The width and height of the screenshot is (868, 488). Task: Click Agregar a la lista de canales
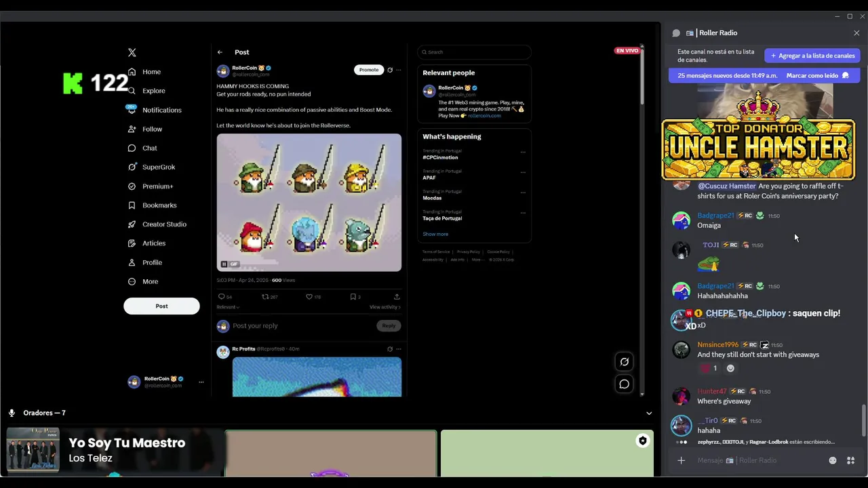(812, 56)
